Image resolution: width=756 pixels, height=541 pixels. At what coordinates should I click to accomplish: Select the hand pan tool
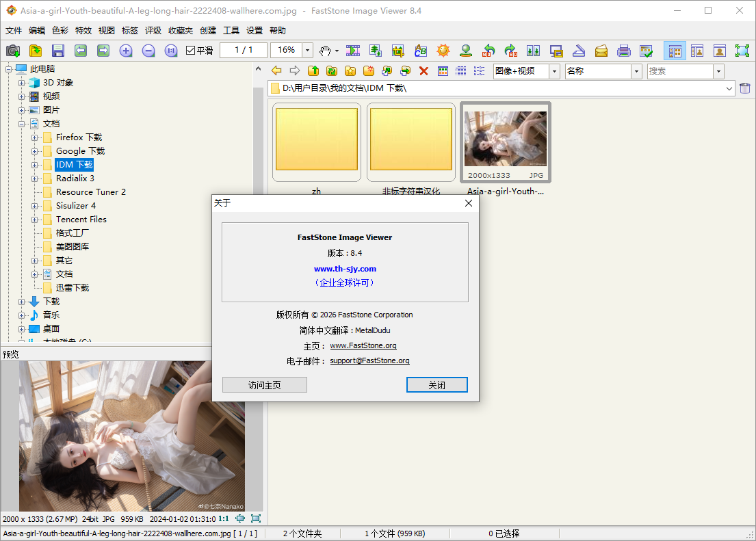pos(326,51)
